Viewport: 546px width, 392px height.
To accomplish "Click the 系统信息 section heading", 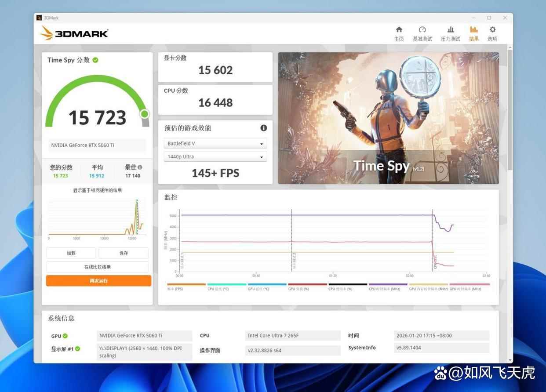I will click(62, 319).
